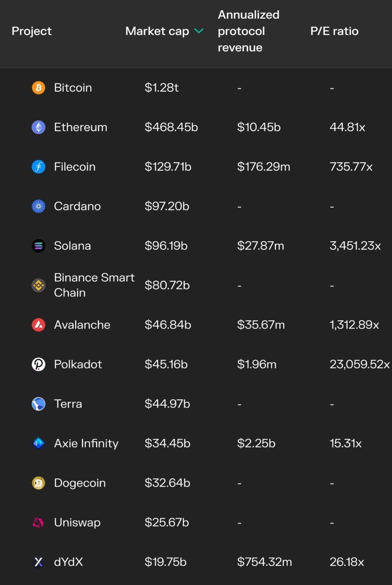Sort by Annualized protocol revenue header

tap(249, 31)
